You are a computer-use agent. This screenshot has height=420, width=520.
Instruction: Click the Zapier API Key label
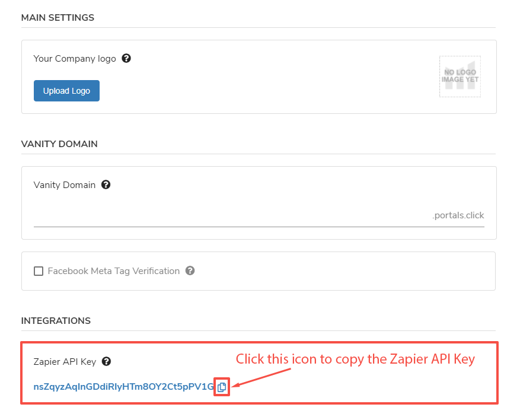[x=65, y=362]
